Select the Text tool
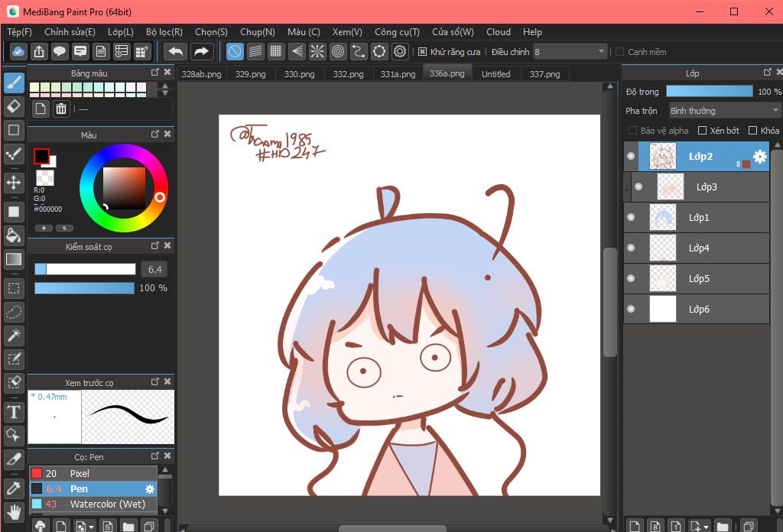Screen dimensions: 783x532 tap(14, 412)
